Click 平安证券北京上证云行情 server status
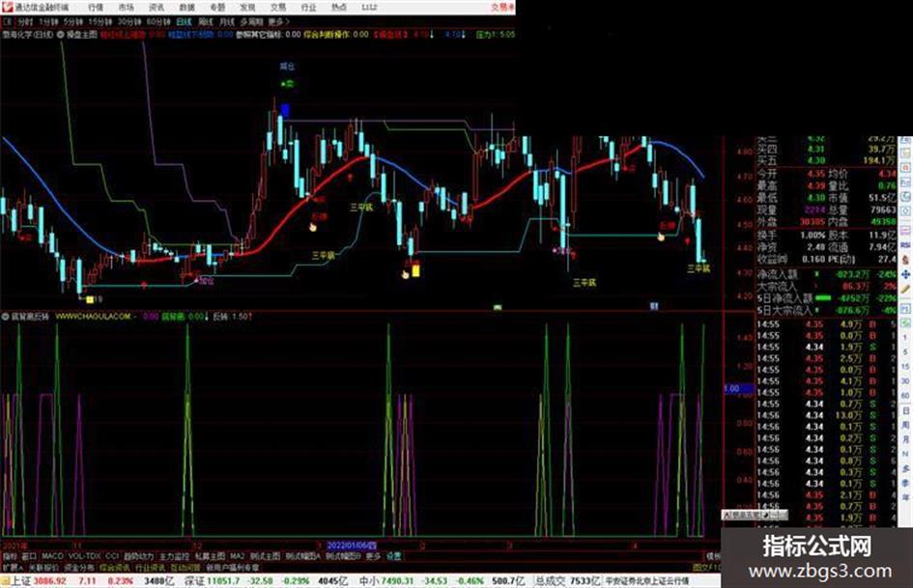The height and width of the screenshot is (588, 913). point(647,581)
